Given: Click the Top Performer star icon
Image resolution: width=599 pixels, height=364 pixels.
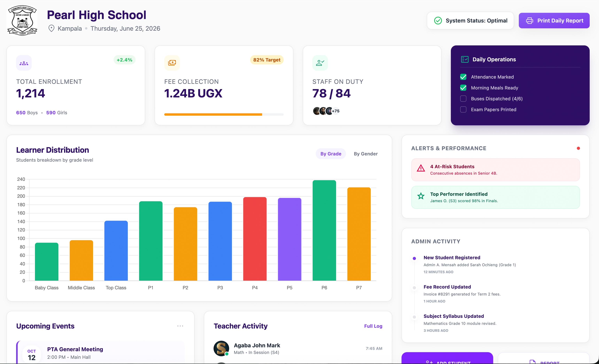Looking at the screenshot, I should (x=421, y=196).
